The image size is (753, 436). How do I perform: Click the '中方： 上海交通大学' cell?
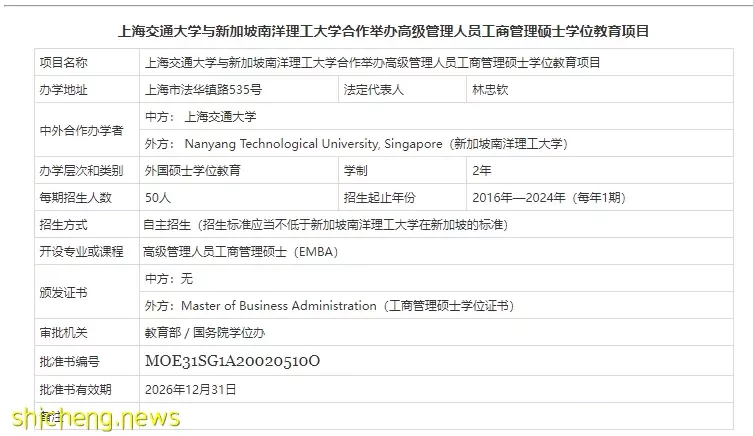436,117
